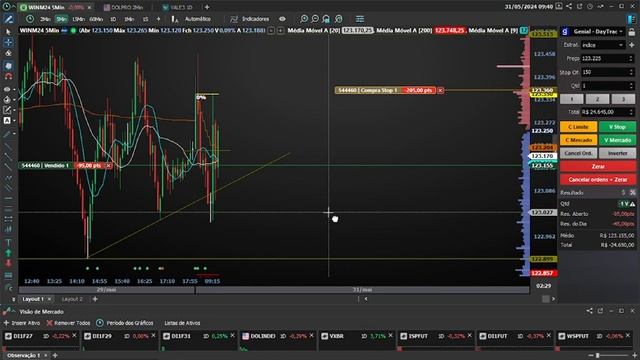The height and width of the screenshot is (360, 640).
Task: Click the Preço input field
Action: tap(604, 58)
